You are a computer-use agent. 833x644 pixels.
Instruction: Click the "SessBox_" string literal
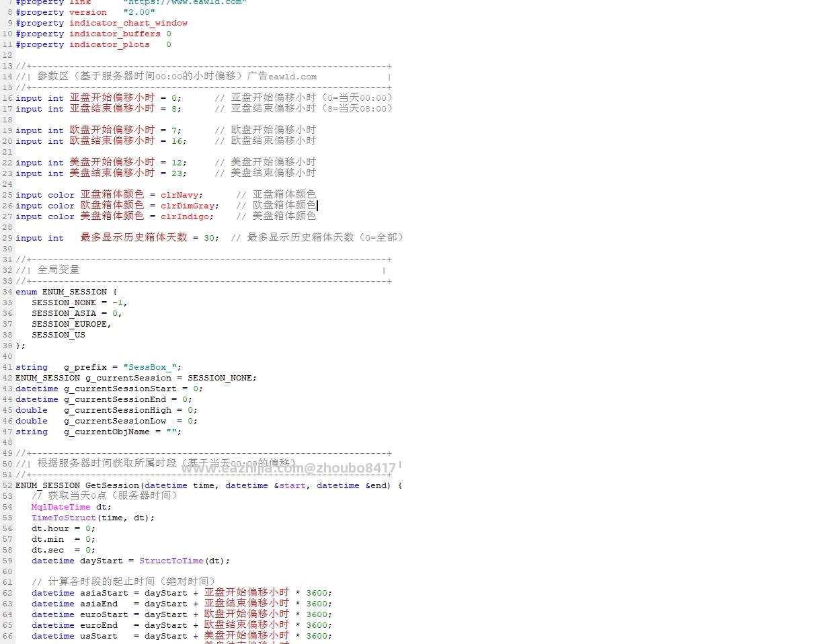coord(150,367)
